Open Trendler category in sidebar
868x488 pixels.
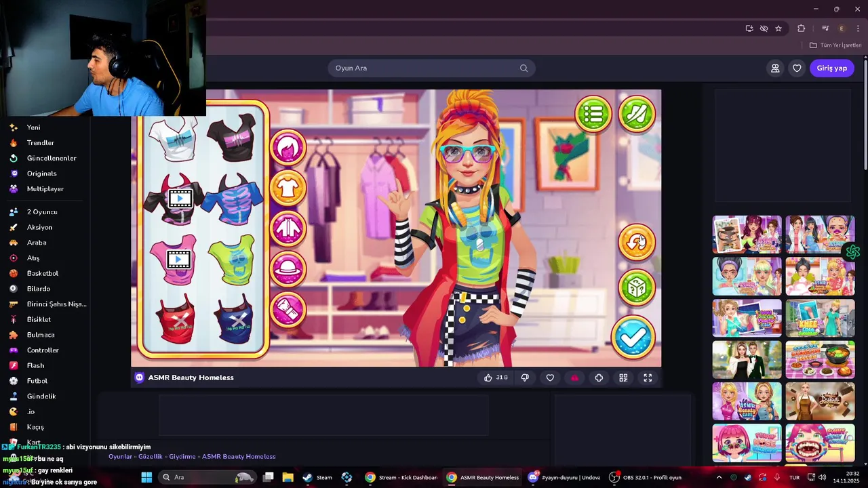coord(40,143)
